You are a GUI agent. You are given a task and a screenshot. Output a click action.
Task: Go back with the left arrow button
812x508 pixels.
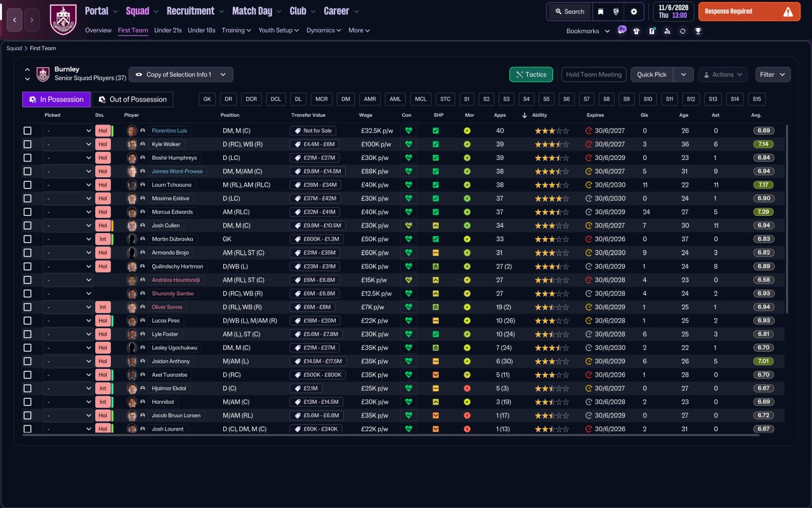[15, 20]
